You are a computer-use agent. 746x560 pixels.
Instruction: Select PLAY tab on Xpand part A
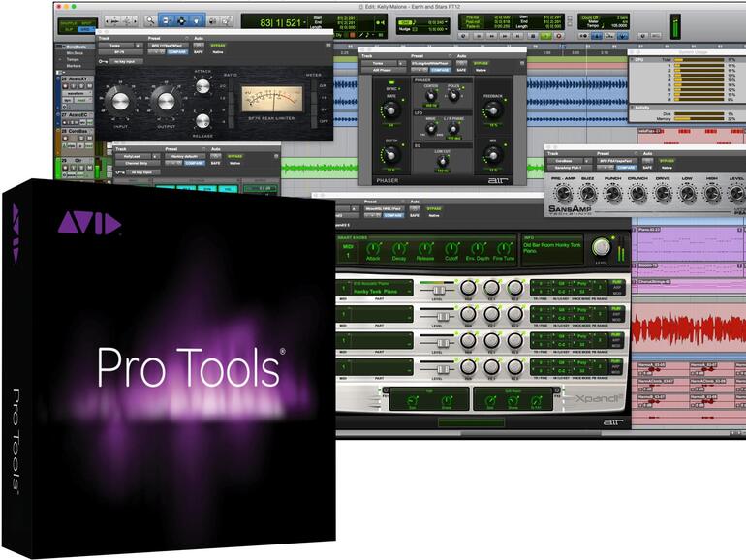(617, 282)
